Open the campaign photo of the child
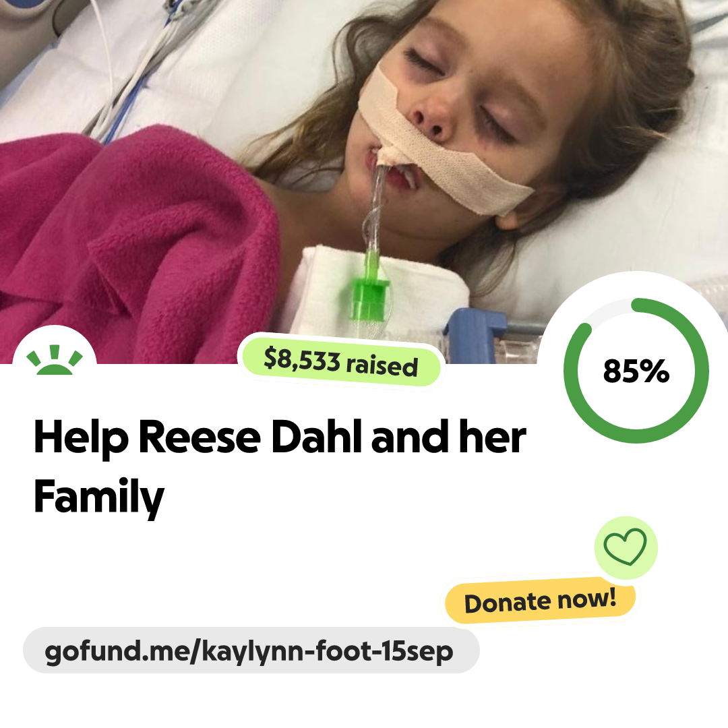The width and height of the screenshot is (728, 728). [x=364, y=181]
